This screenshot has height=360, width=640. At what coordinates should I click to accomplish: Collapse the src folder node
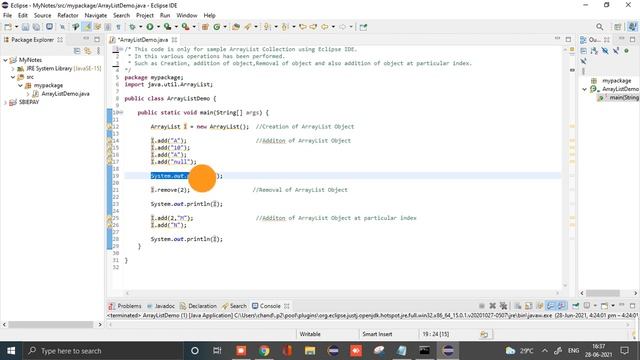point(13,77)
